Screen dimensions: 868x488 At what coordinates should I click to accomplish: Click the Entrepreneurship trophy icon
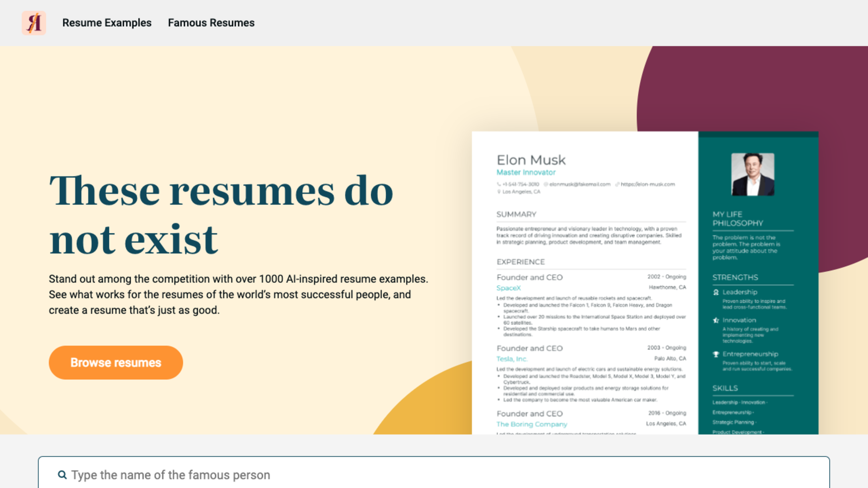(716, 354)
